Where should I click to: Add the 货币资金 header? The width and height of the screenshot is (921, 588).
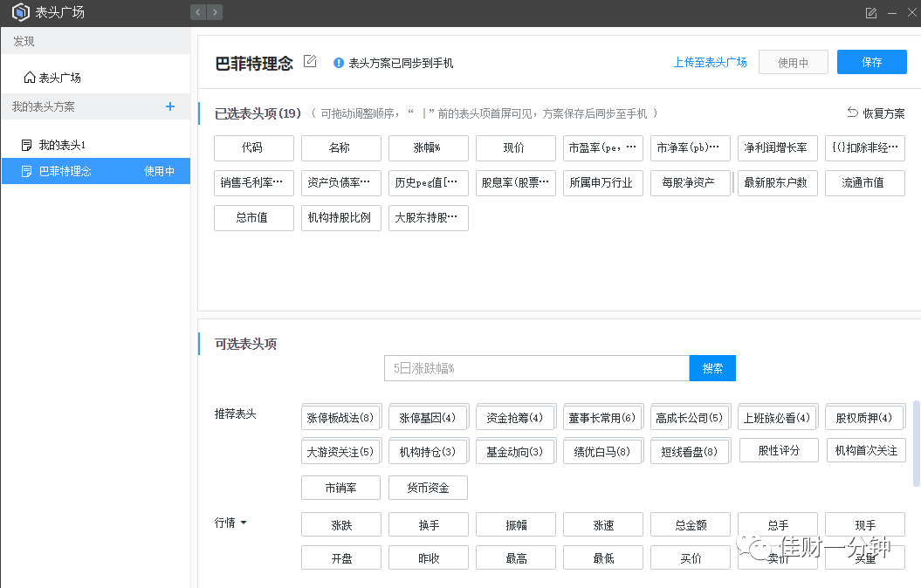coord(428,488)
